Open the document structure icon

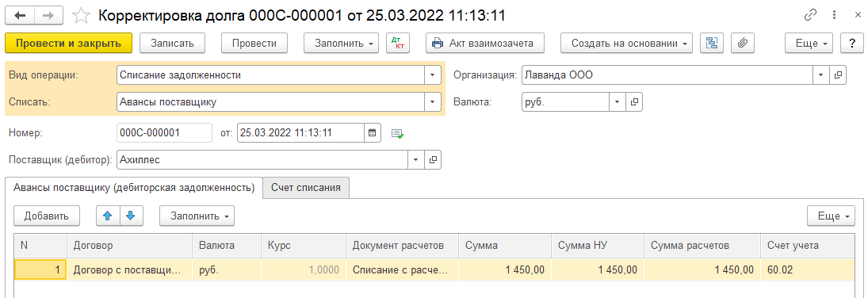[712, 43]
